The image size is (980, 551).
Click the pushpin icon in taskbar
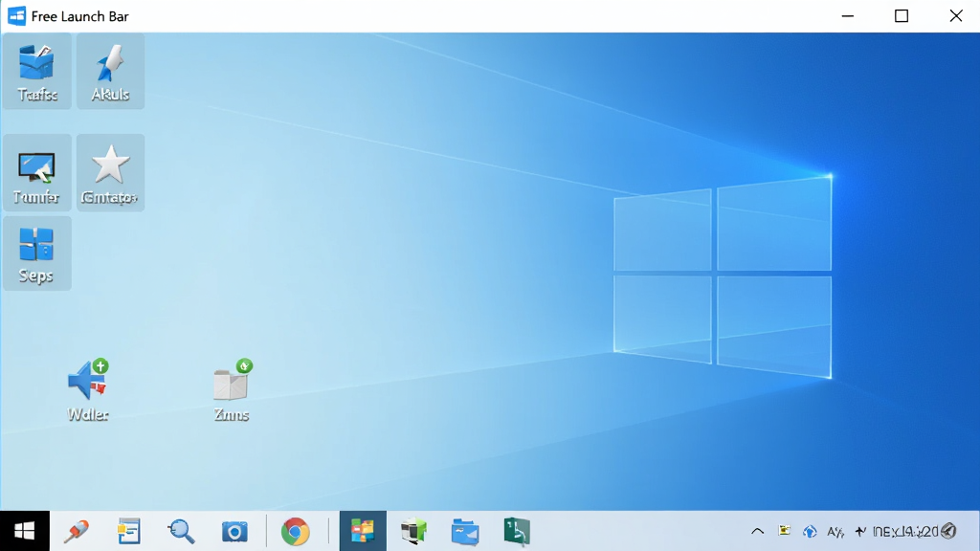tap(77, 531)
